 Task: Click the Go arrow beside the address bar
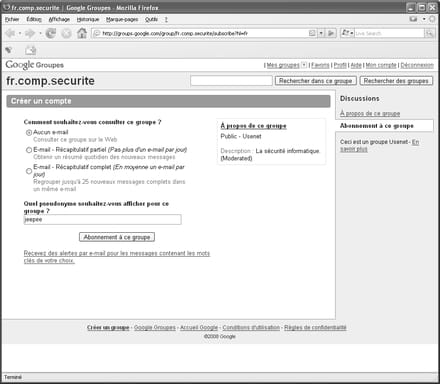click(x=331, y=33)
